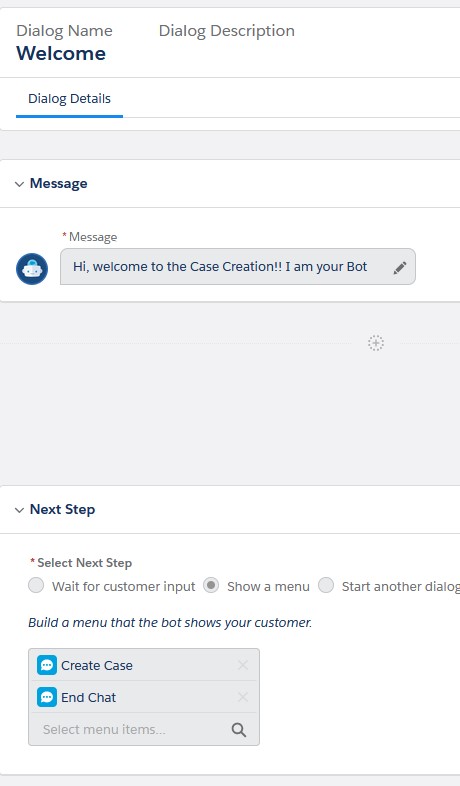
Task: Click the pencil edit icon in message field
Action: point(400,268)
